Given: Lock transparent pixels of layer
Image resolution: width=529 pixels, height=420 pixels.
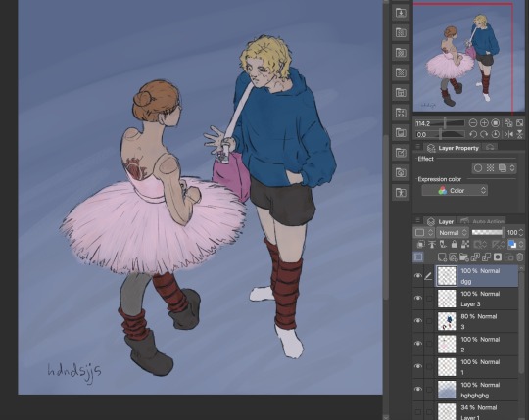Looking at the screenshot, I should pos(465,245).
